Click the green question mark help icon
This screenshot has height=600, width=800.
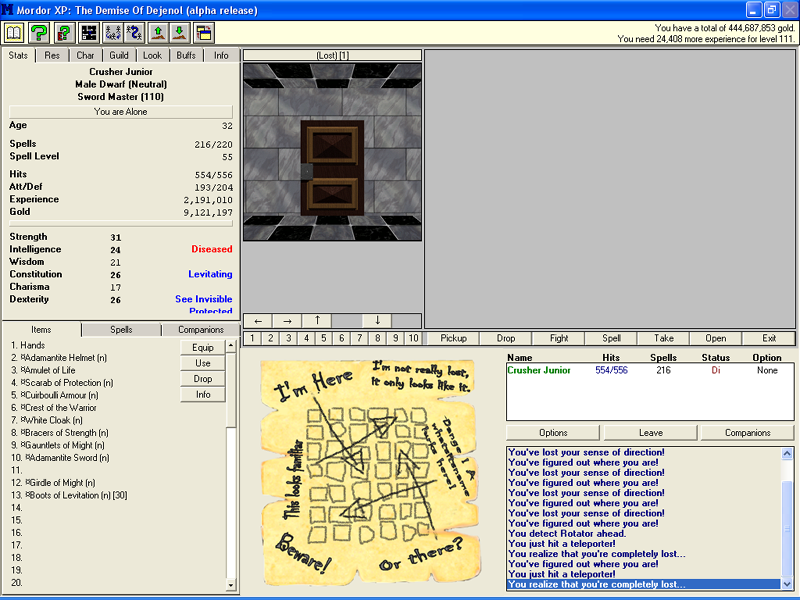point(39,33)
